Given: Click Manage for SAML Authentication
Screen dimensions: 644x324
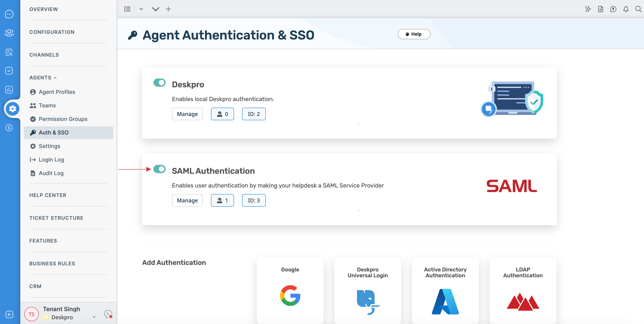Looking at the screenshot, I should pos(187,200).
